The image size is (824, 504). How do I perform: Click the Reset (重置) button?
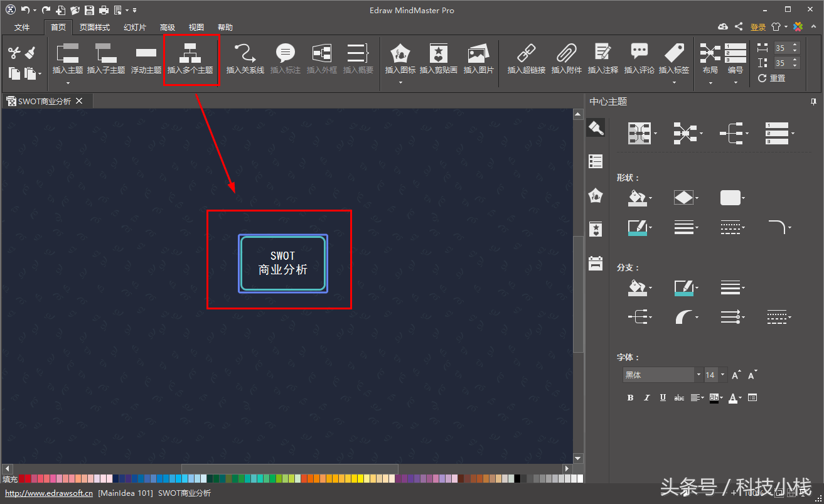point(771,78)
